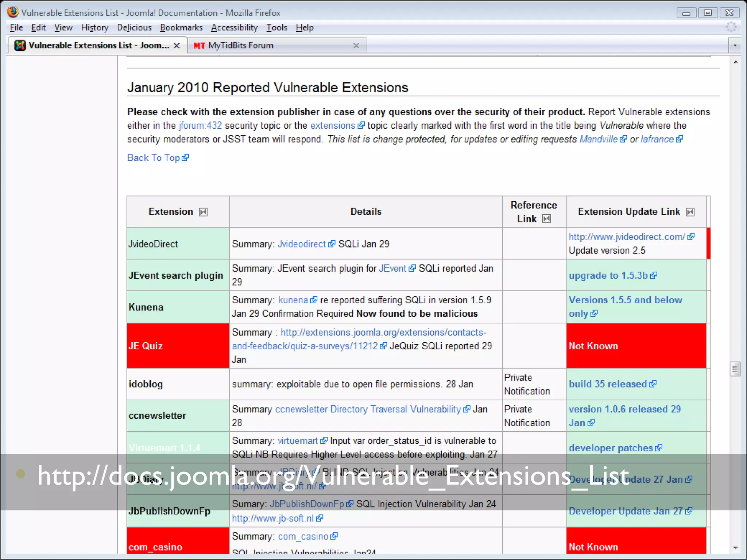
Task: Select the JEvent search plugin cell
Action: tap(178, 275)
